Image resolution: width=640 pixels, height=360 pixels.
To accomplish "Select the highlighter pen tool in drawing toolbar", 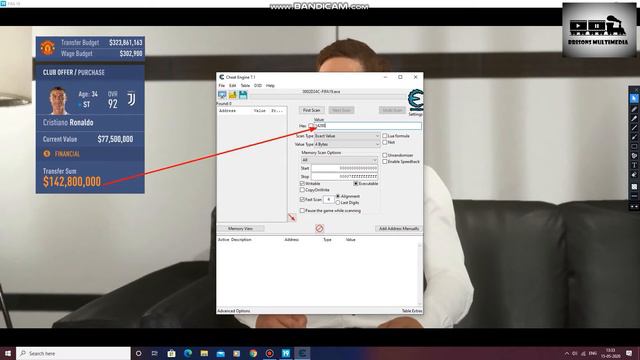I will [x=634, y=118].
